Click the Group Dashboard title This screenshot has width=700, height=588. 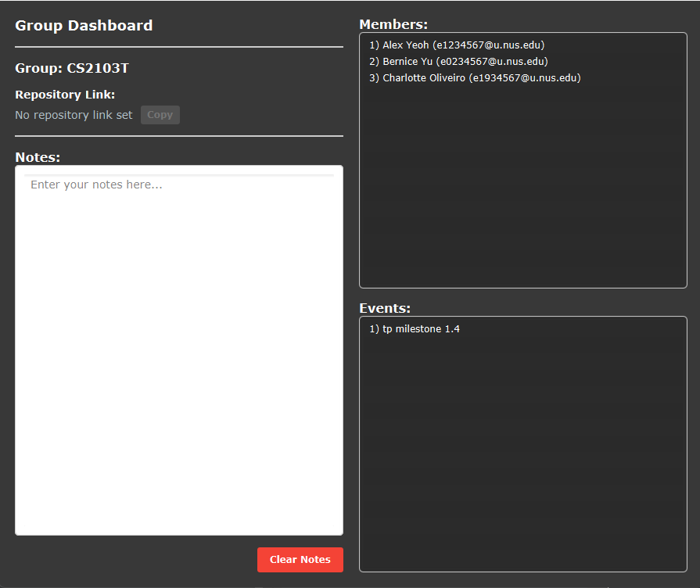[x=84, y=26]
